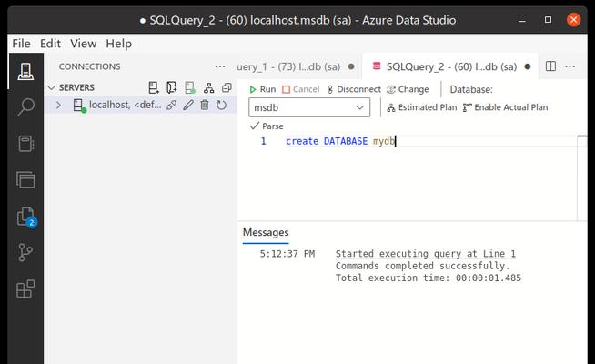Open the Help menu
This screenshot has width=595, height=364.
[x=119, y=44]
